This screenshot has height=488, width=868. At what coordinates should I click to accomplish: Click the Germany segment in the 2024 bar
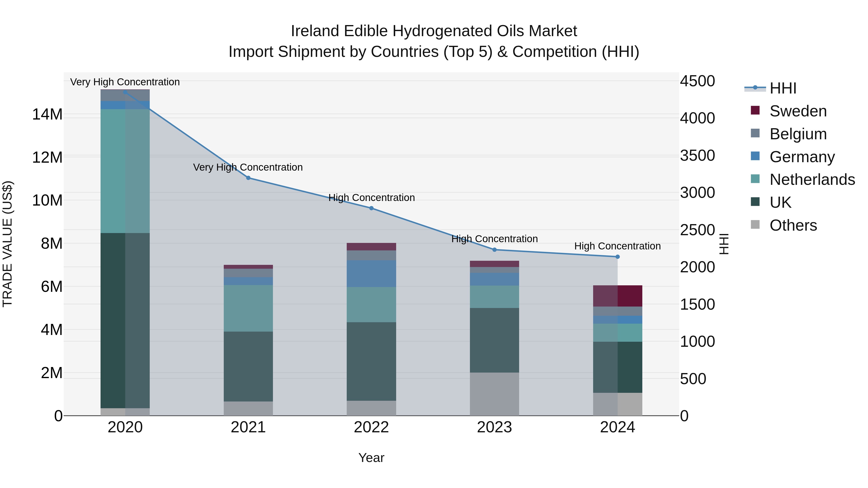[618, 320]
